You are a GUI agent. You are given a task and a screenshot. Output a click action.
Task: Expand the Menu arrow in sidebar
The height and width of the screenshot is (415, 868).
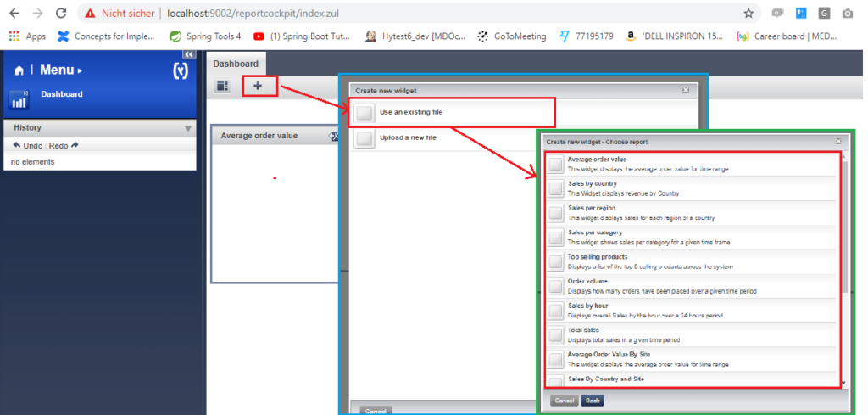81,71
